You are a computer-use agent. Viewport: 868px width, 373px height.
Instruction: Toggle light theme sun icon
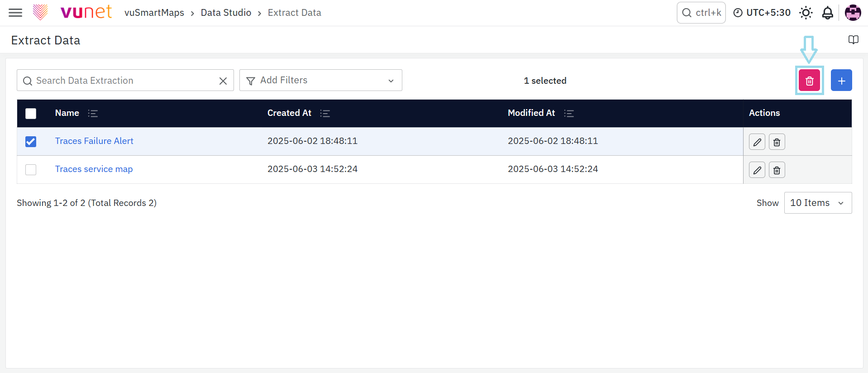[x=806, y=13]
